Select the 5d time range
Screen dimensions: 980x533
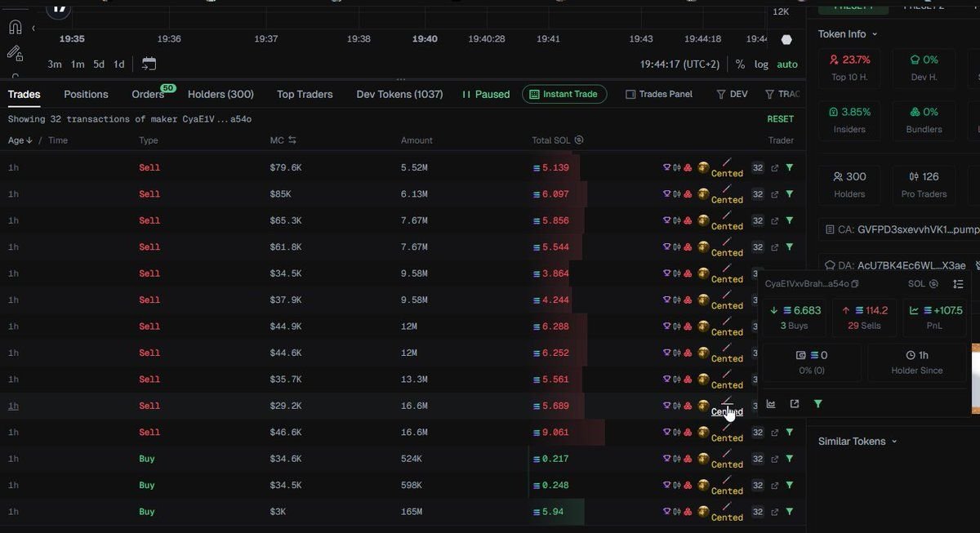coord(99,64)
